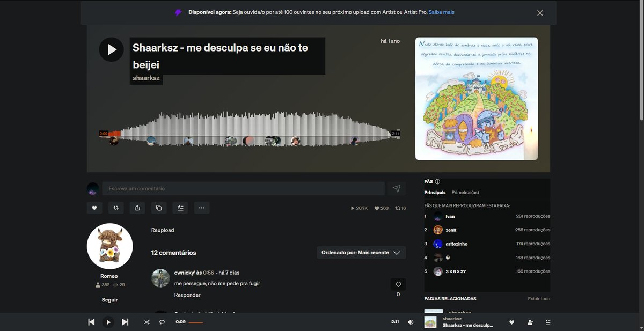The width and height of the screenshot is (644, 331).
Task: Open 'Exibir tudo' for related tracks
Action: pyautogui.click(x=539, y=299)
